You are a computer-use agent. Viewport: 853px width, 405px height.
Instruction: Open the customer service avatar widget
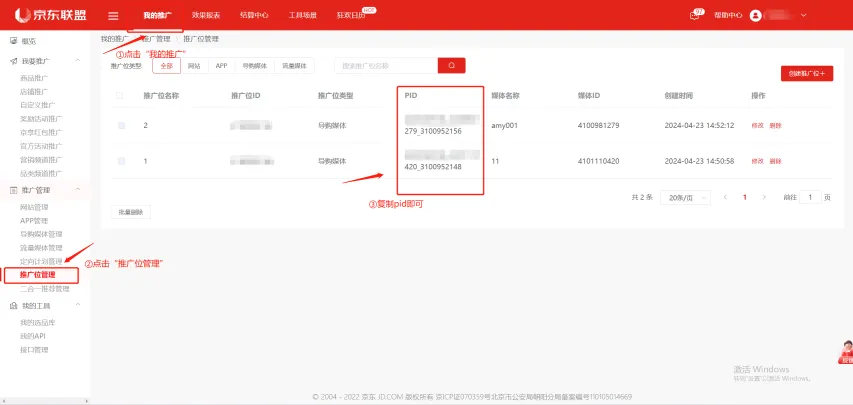(846, 352)
